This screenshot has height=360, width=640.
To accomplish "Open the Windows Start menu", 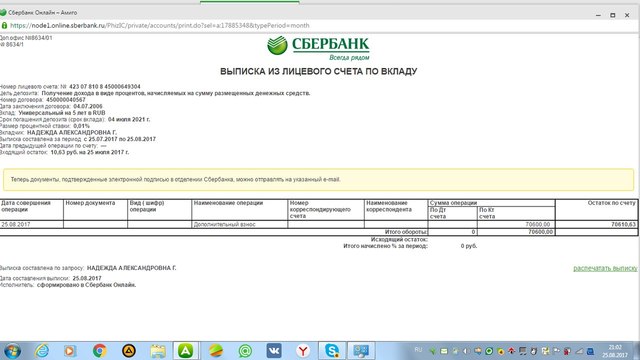I will [12, 351].
